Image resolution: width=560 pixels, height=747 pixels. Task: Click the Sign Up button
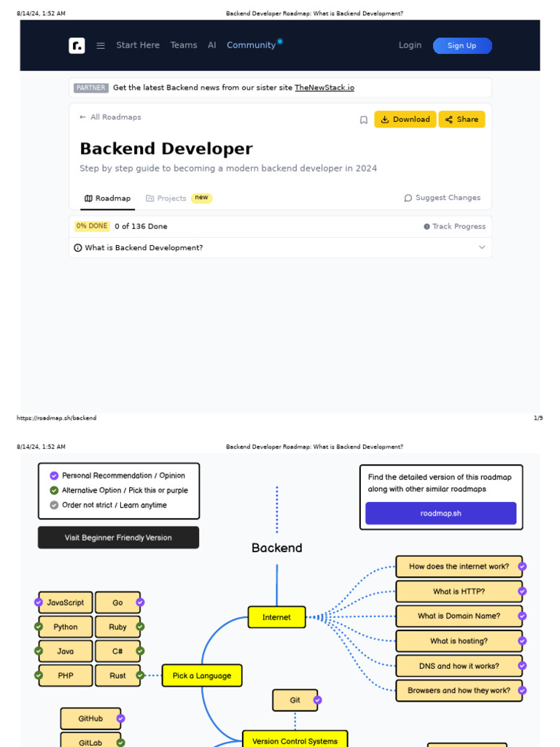tap(462, 46)
